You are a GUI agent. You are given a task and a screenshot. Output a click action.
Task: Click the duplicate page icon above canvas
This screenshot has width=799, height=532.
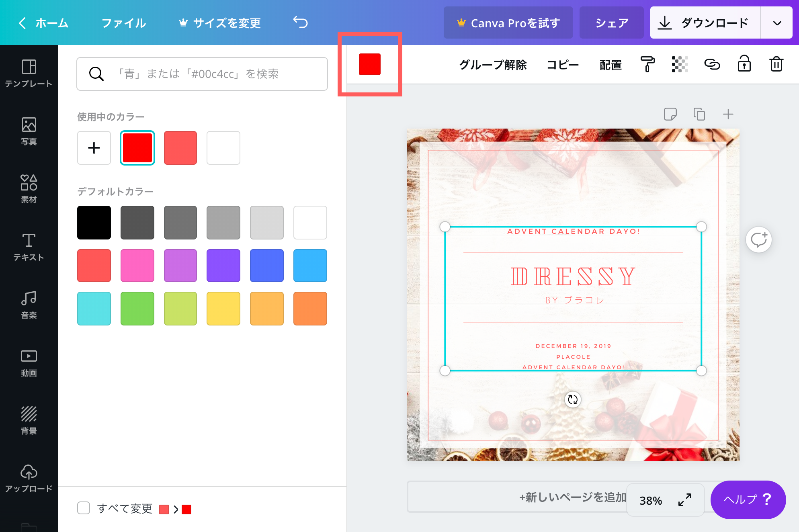coord(699,114)
